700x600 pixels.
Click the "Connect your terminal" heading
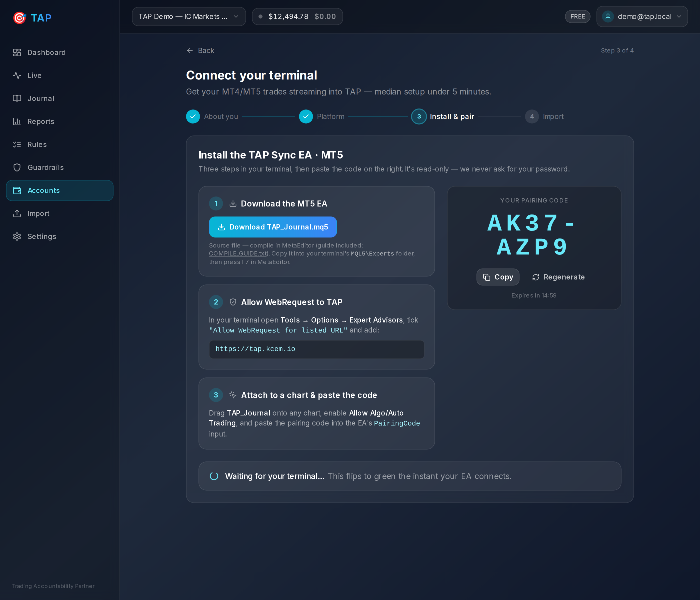point(252,75)
